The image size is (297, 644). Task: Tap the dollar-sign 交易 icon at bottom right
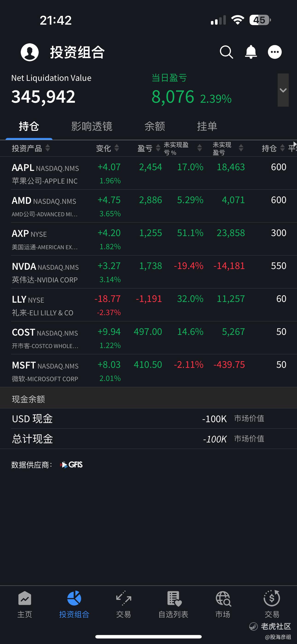pyautogui.click(x=272, y=598)
